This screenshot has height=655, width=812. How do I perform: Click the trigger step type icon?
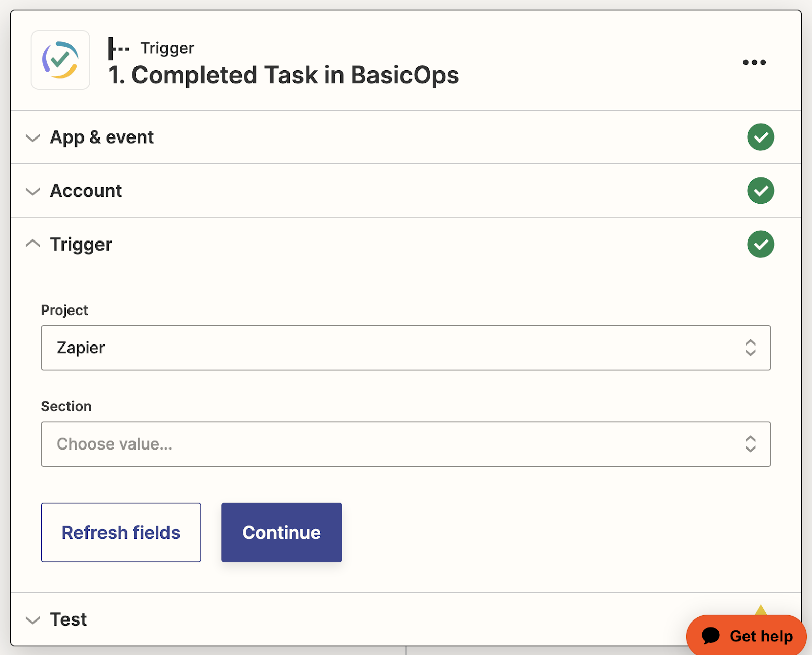pos(119,48)
